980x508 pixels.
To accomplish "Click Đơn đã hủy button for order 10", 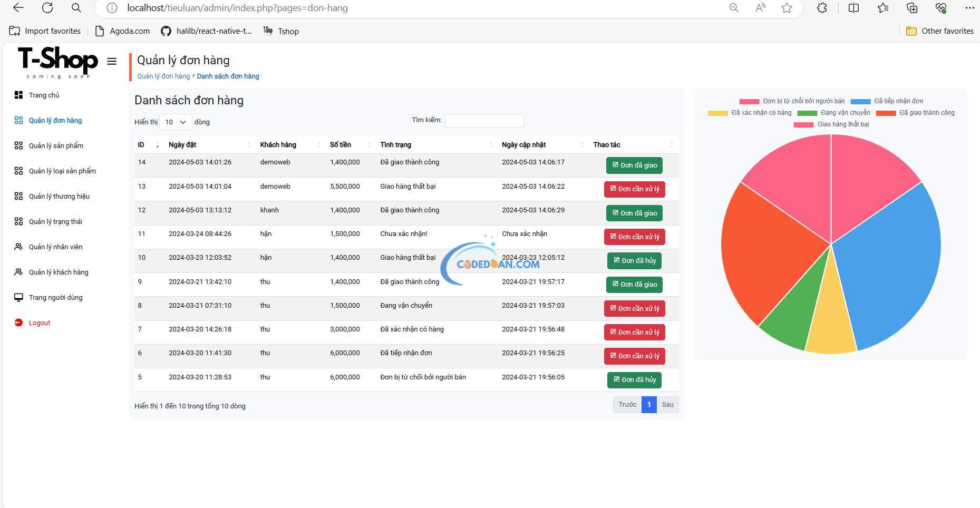I will (x=635, y=260).
